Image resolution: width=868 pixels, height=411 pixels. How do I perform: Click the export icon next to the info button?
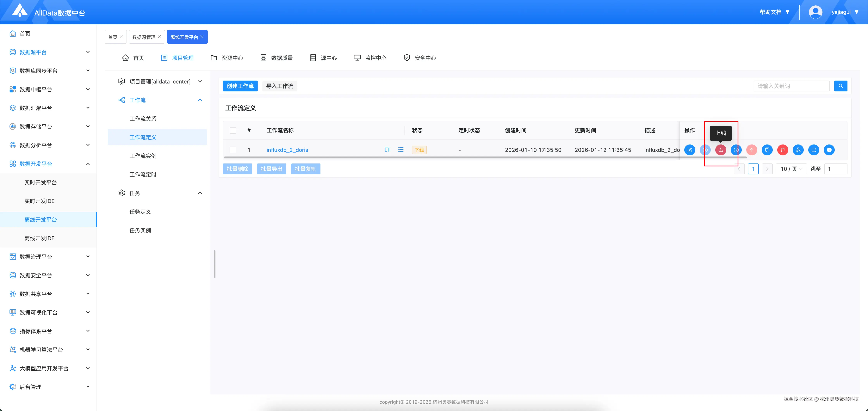[x=814, y=150]
